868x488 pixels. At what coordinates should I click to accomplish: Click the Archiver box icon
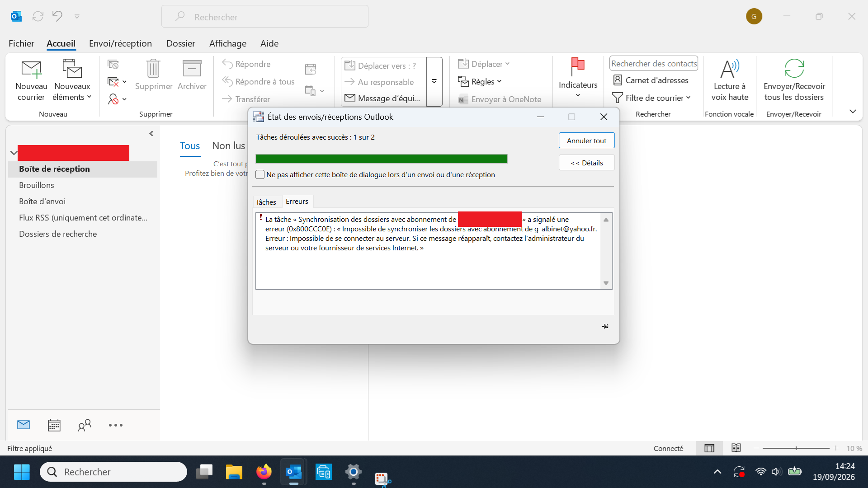(192, 69)
